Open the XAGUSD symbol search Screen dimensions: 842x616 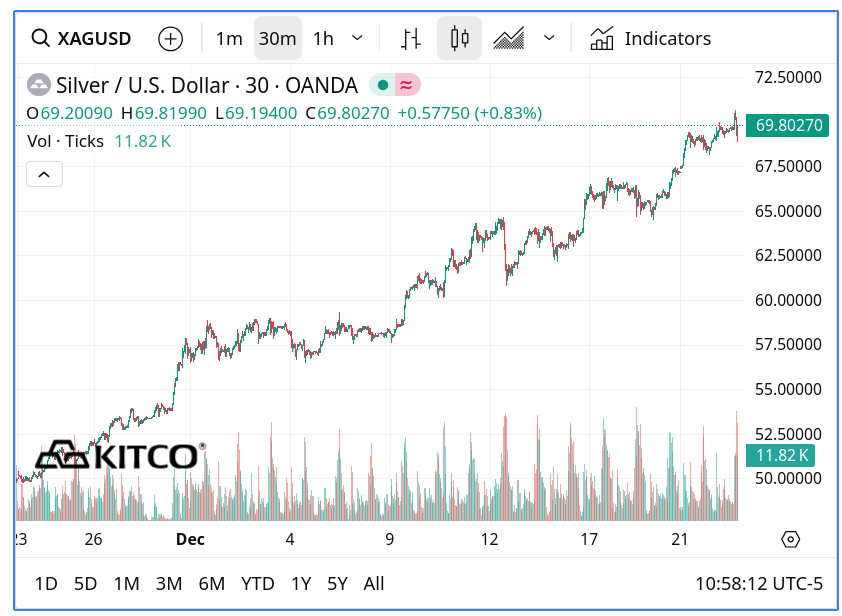81,39
